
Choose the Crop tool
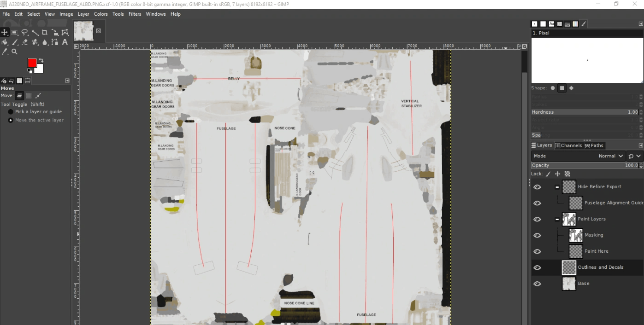tap(45, 32)
